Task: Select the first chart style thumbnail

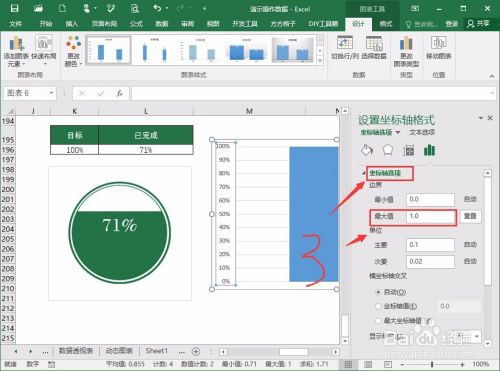Action: (x=109, y=50)
